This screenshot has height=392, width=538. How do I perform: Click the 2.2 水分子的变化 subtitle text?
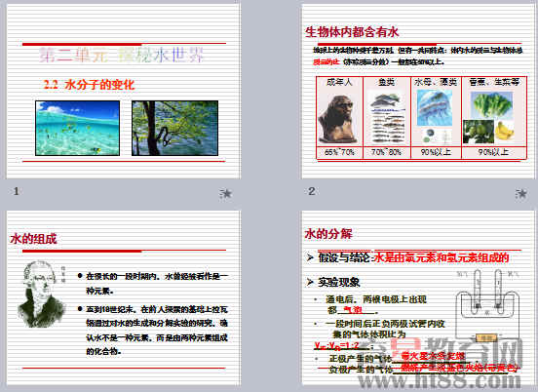[x=90, y=85]
